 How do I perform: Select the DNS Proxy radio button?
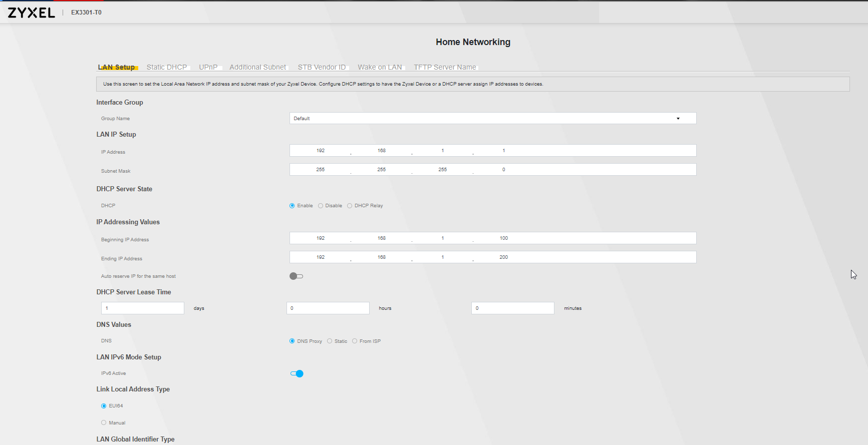[x=292, y=341]
